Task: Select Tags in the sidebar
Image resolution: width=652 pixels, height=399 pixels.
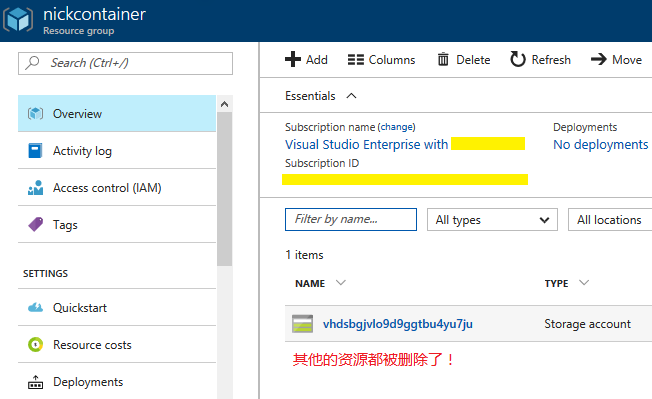Action: pos(117,224)
